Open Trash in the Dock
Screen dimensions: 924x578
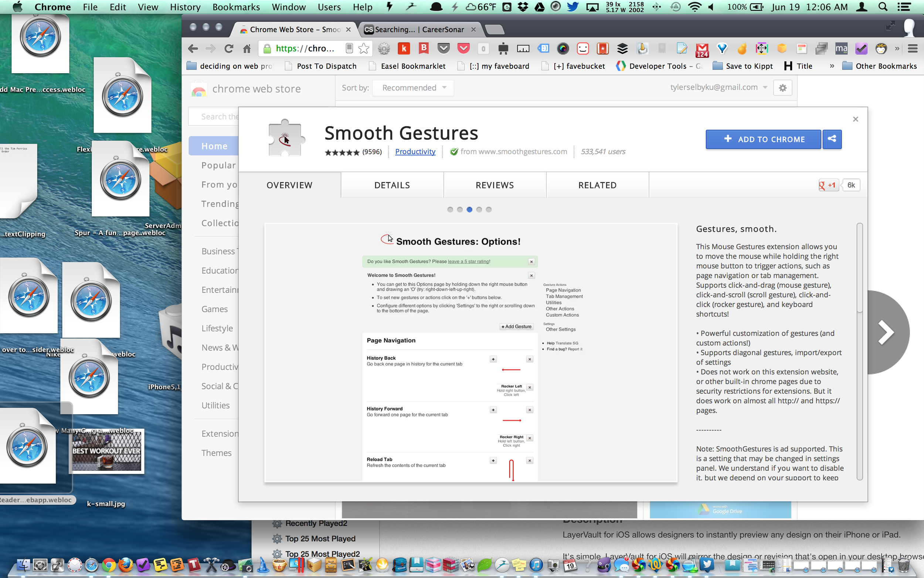(x=903, y=565)
